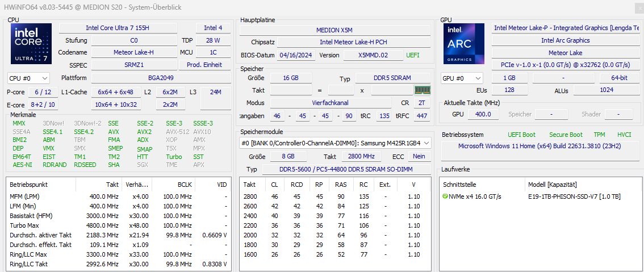The width and height of the screenshot is (644, 272).
Task: Click the TPM status label
Action: click(599, 135)
